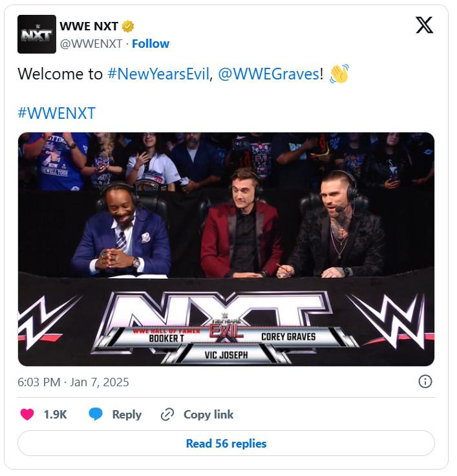Follow the WWENXT account
Viewport: 457px width, 476px height.
151,44
